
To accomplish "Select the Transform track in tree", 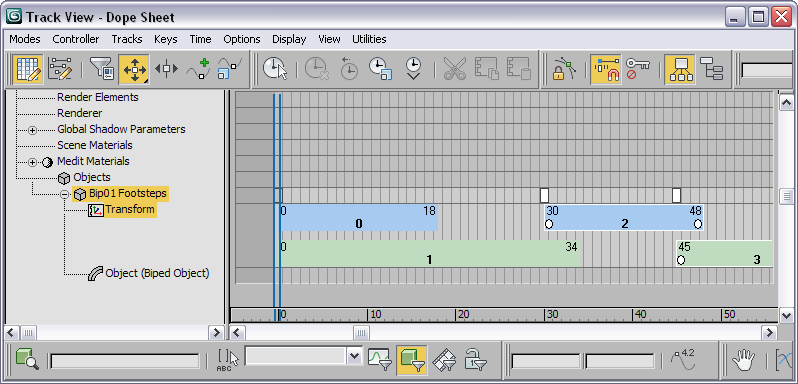I will tap(130, 209).
